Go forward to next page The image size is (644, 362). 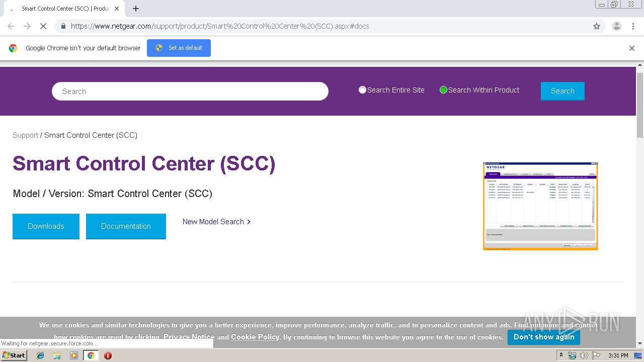(x=27, y=26)
